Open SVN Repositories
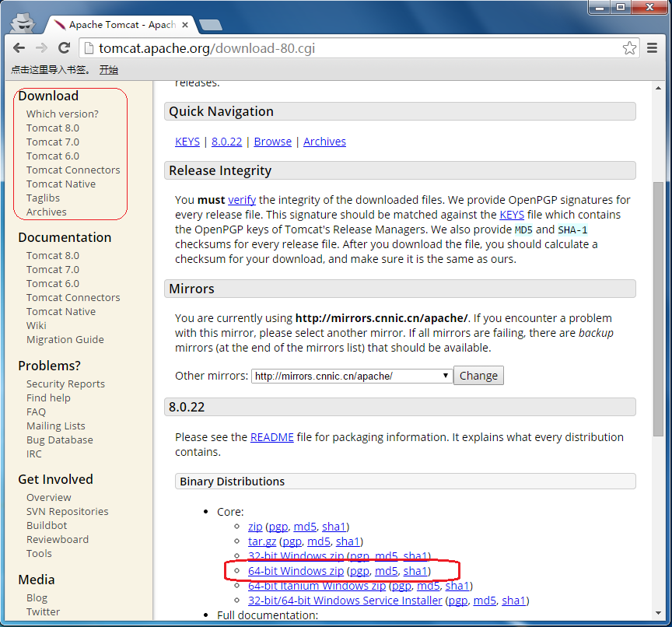 point(68,512)
